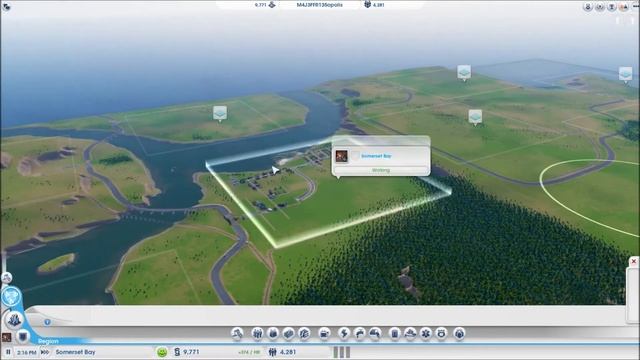This screenshot has width=640, height=360.
Task: Open the Commercial zoning tool
Action: (273, 333)
